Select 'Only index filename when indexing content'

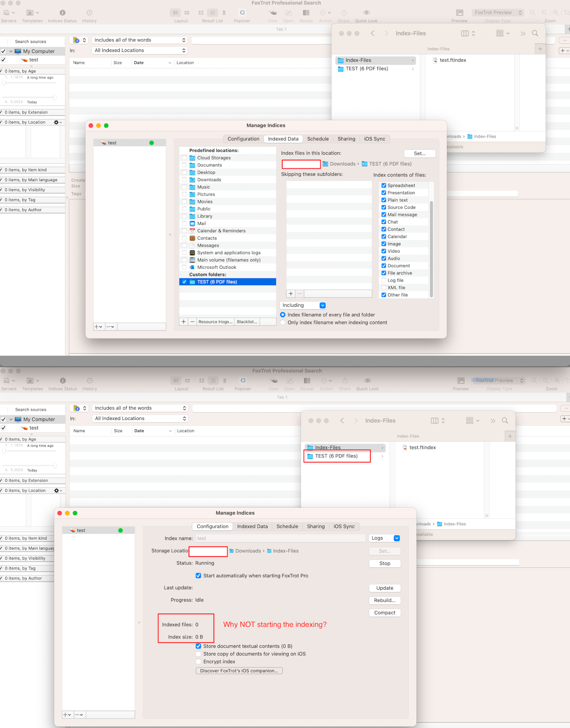pos(283,322)
